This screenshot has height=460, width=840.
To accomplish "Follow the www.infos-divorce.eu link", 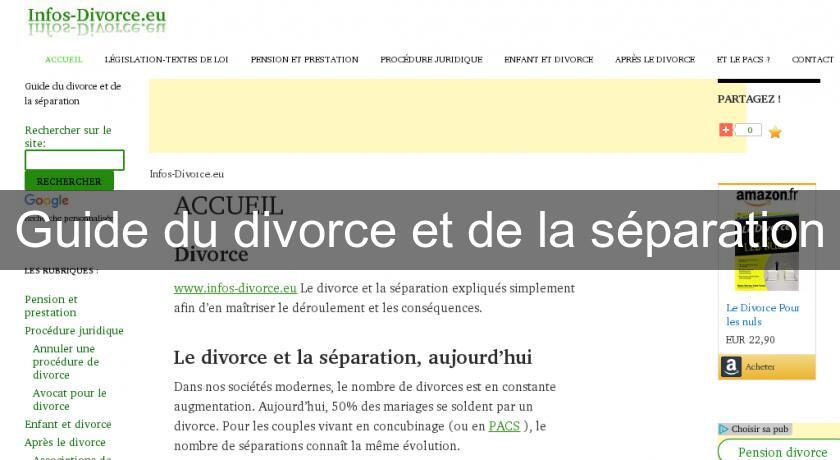I will [235, 288].
